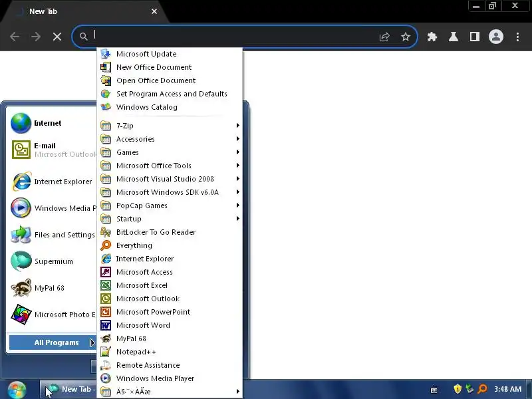Click the E-mail Microsoft Outlook pinned icon
Viewport: 532px width, 399px height.
[21, 150]
